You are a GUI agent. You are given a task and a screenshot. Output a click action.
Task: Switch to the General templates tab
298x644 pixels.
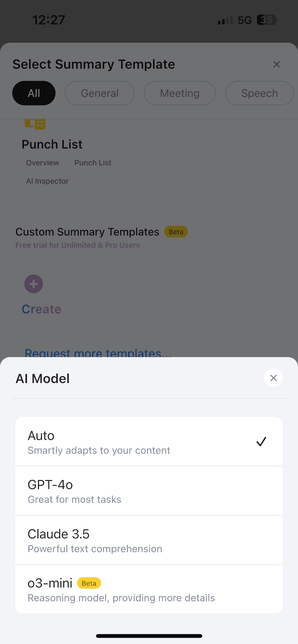[100, 93]
